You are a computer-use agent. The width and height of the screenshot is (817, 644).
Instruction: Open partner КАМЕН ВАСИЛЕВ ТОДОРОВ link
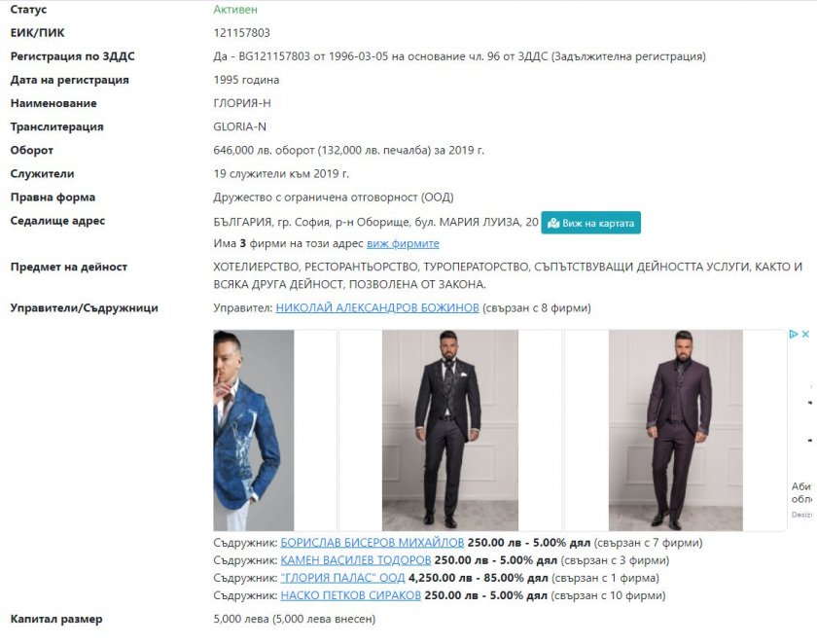click(x=356, y=560)
